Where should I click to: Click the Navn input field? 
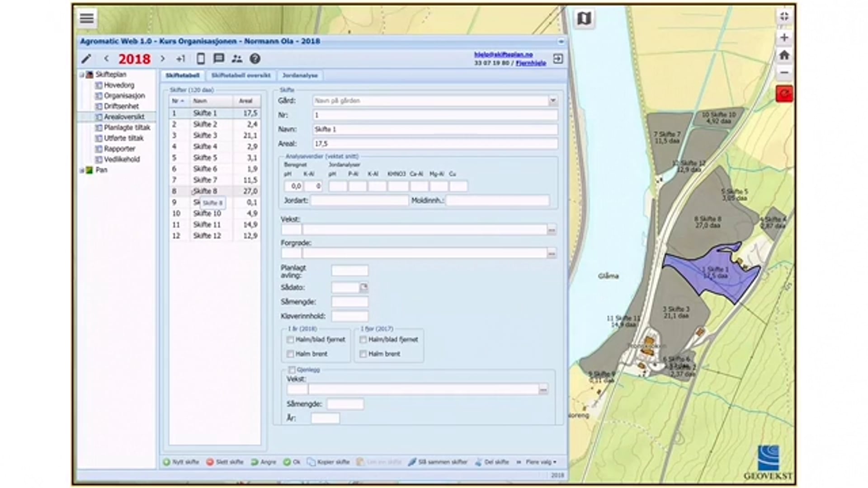click(435, 129)
